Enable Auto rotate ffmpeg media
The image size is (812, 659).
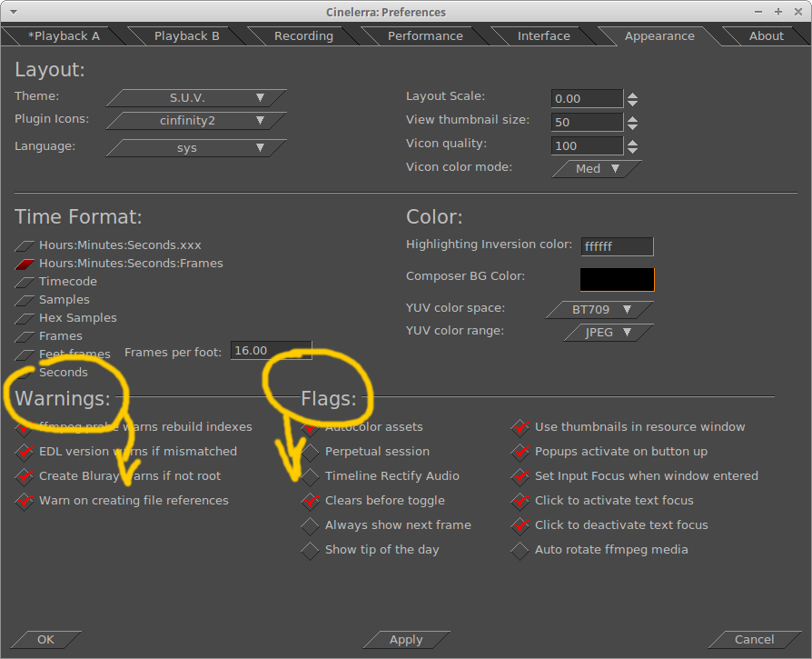520,550
